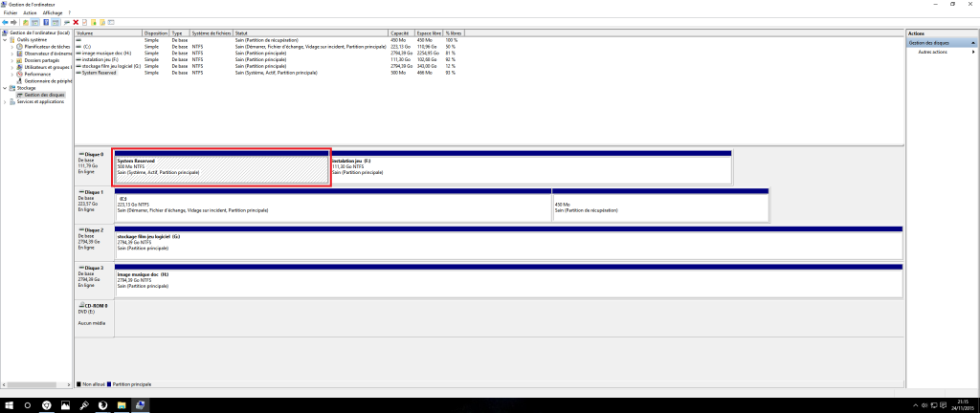
Task: Select stockage film jeu logiciel (G:) list row
Action: 266,66
